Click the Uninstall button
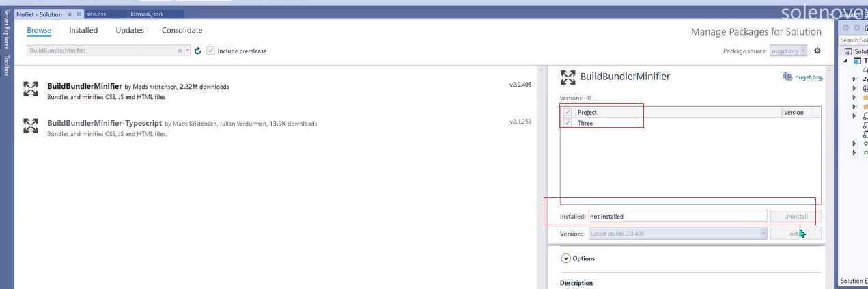 (x=796, y=217)
